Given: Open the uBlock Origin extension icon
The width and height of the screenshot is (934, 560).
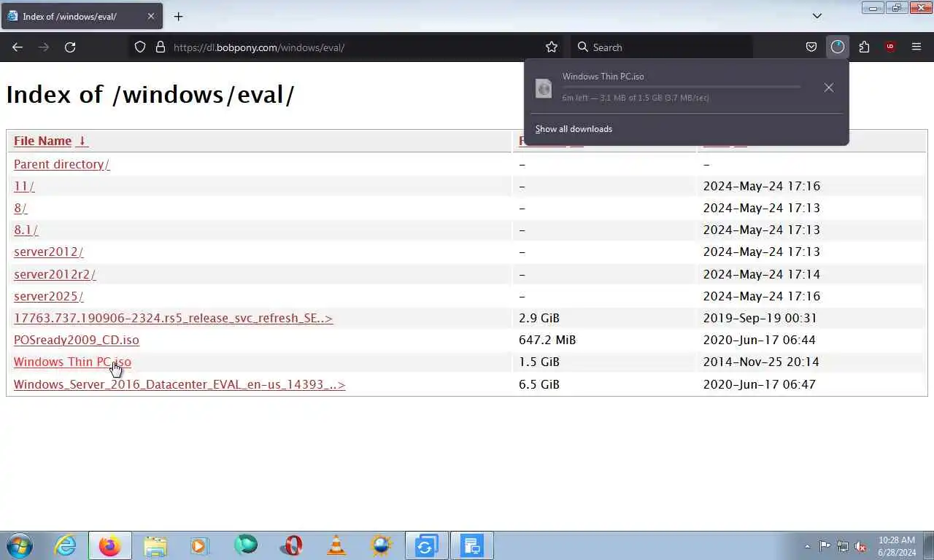Looking at the screenshot, I should [x=889, y=47].
